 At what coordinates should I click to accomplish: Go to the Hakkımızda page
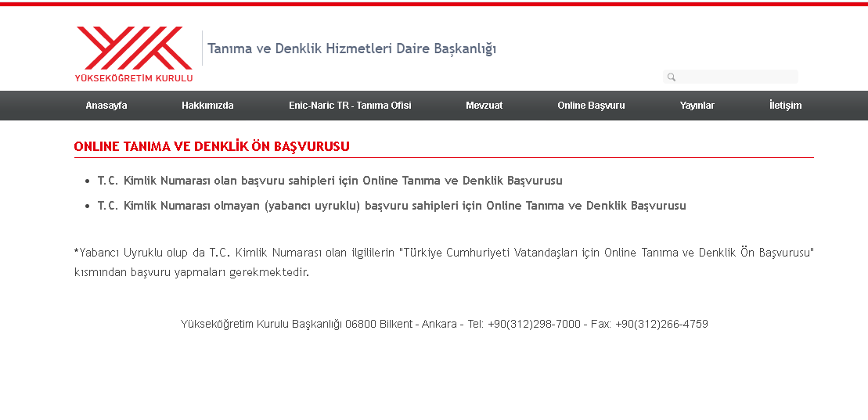(x=207, y=106)
